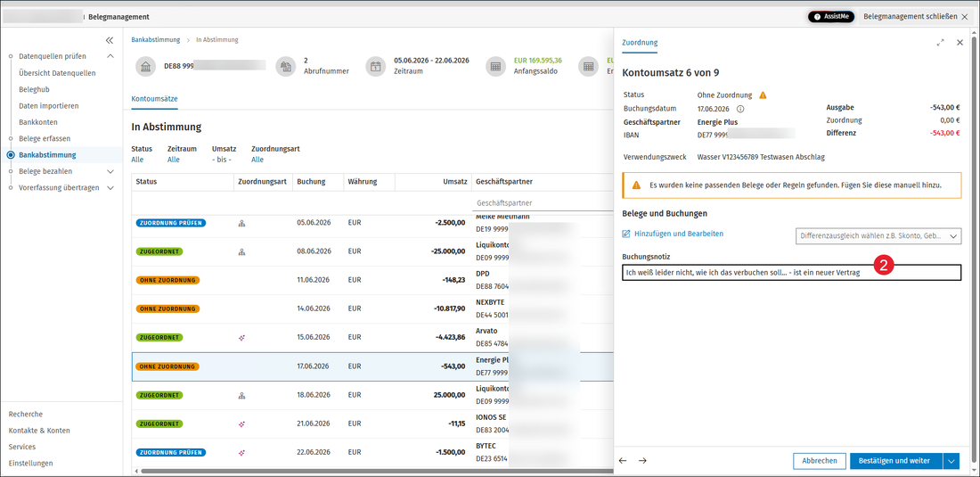Open Einstellungen in the sidebar

tap(30, 464)
